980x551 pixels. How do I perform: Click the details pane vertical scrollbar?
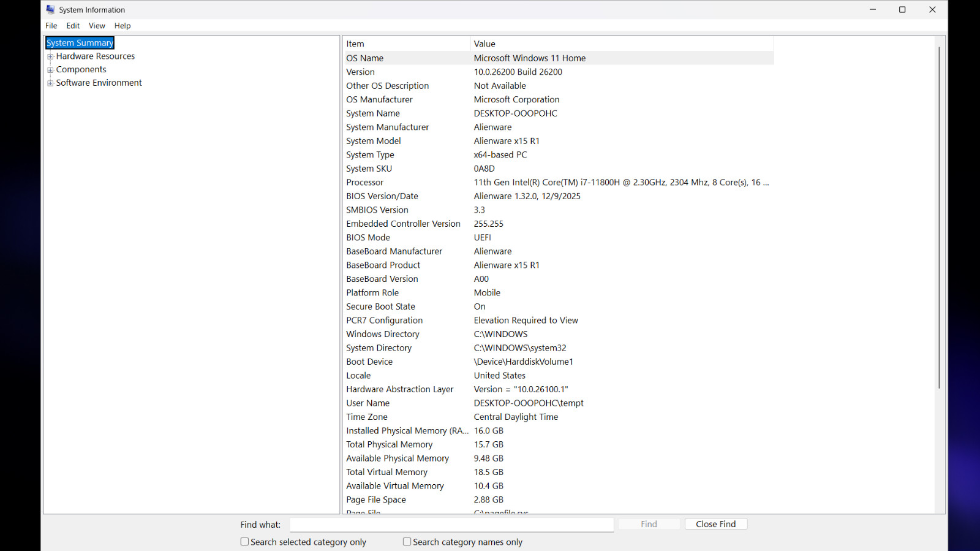coord(940,218)
